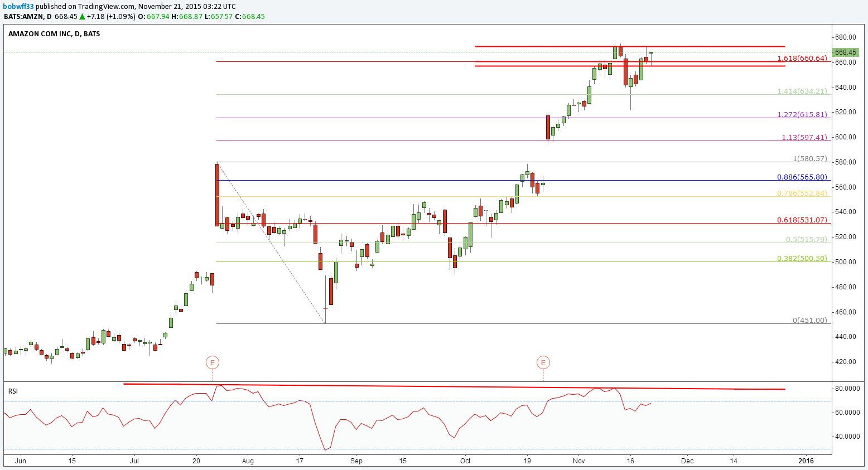Select the 1(580.57) Fibonacci label
This screenshot has height=470, width=868.
point(810,158)
